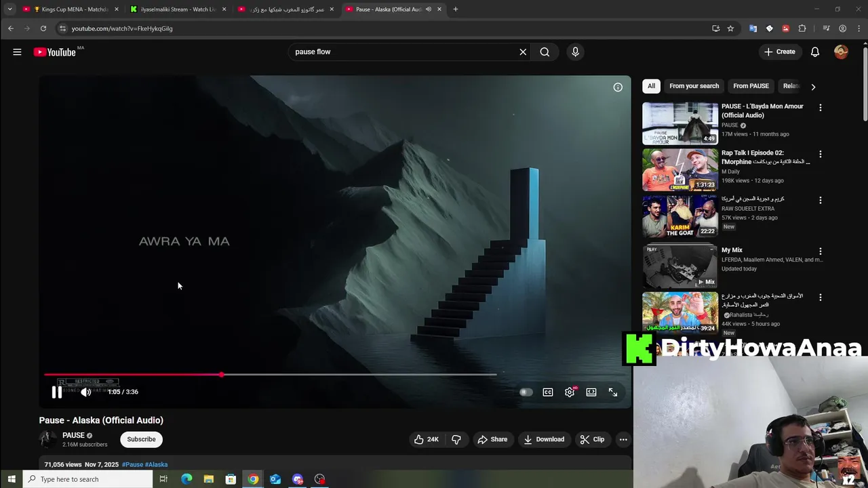Screen dimensions: 868x488
Task: Open File Explorer from taskbar
Action: click(x=208, y=479)
